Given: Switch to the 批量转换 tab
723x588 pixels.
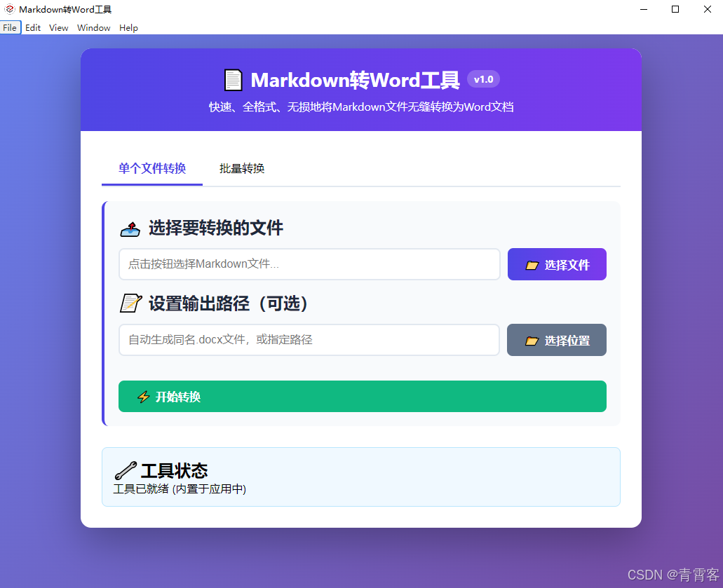Looking at the screenshot, I should click(241, 168).
